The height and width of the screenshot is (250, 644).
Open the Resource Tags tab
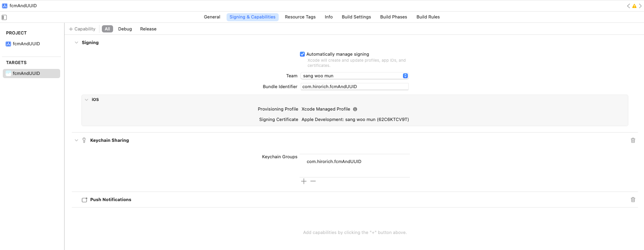(x=300, y=17)
